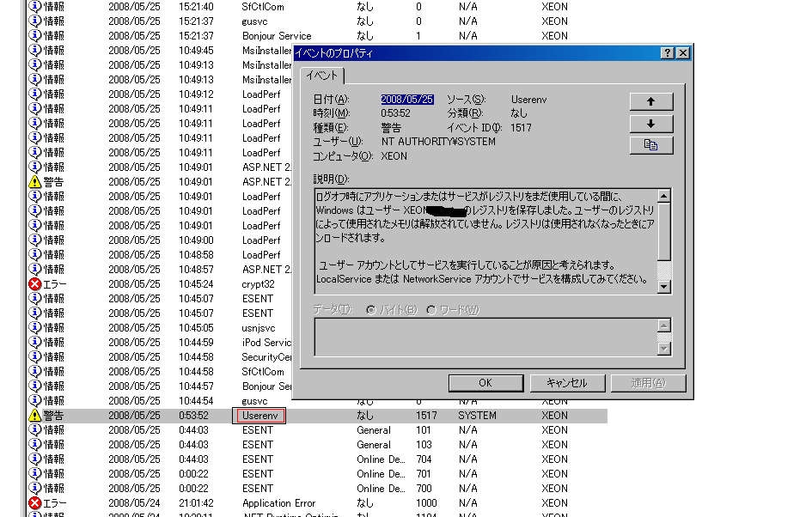812x517 pixels.
Task: Click the Application Error red error icon
Action: click(x=34, y=502)
